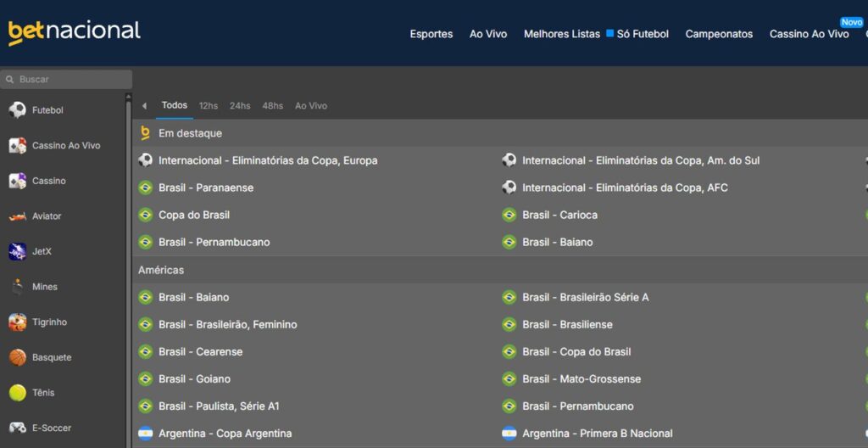Click soccer ball icon beside Eliminatórias Europa
The height and width of the screenshot is (448, 868).
pos(146,160)
